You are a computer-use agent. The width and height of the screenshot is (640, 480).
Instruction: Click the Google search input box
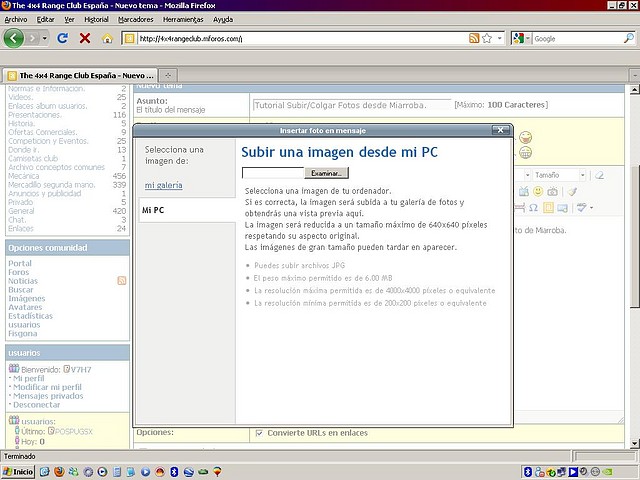point(577,39)
